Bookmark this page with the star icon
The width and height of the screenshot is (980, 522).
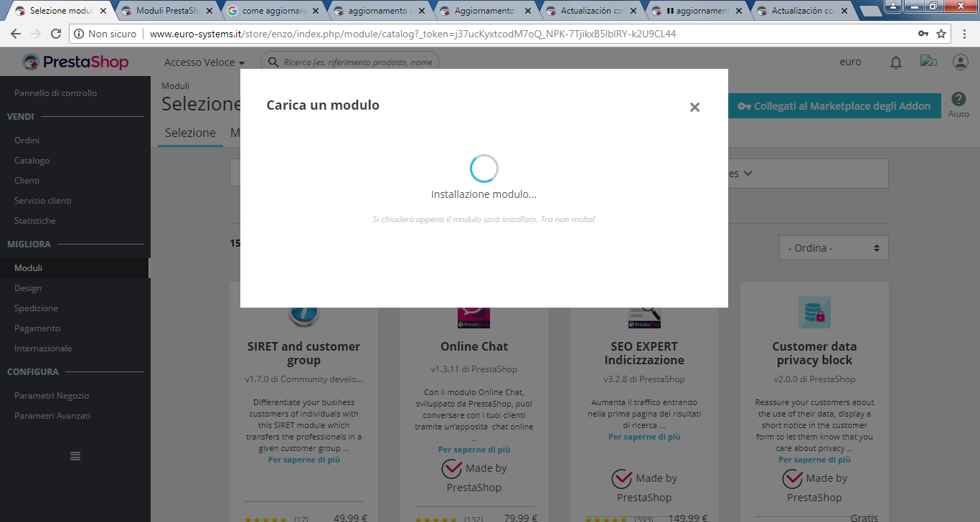[942, 34]
